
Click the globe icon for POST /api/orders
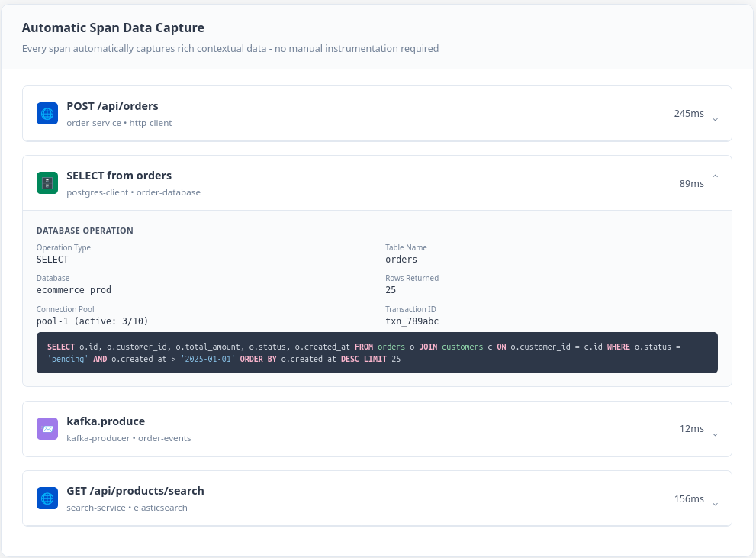47,114
